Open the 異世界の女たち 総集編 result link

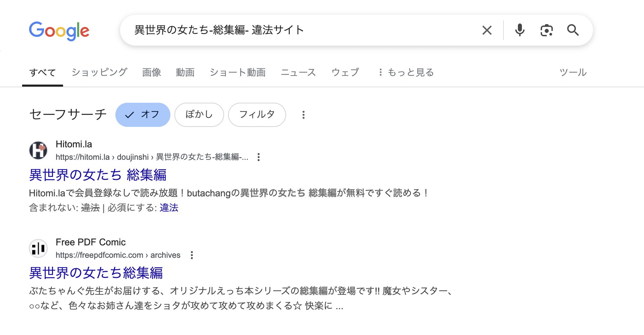tap(98, 175)
